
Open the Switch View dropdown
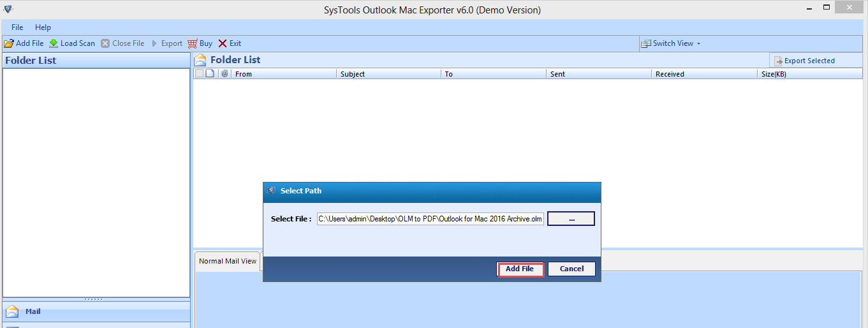[671, 43]
